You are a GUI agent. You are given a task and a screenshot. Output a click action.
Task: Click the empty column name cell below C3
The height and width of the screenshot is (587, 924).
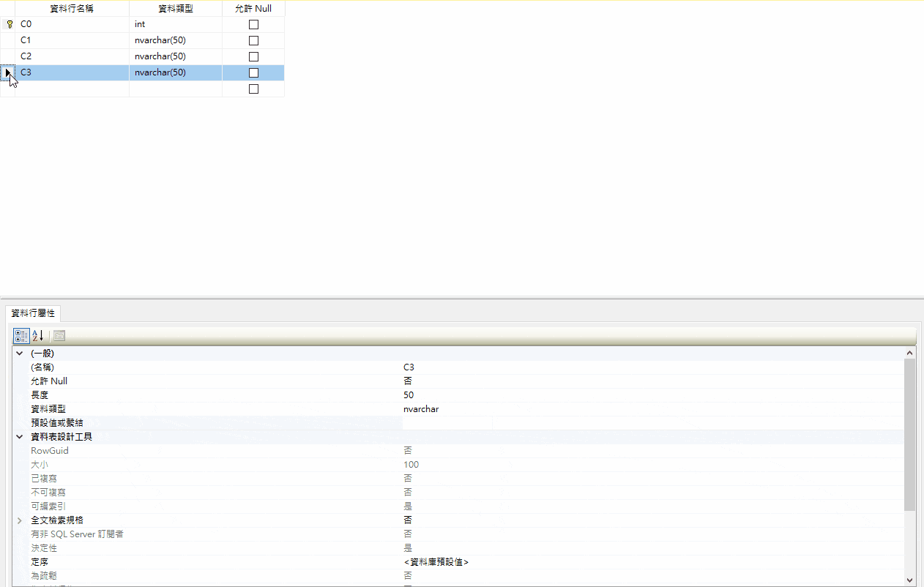tap(72, 89)
